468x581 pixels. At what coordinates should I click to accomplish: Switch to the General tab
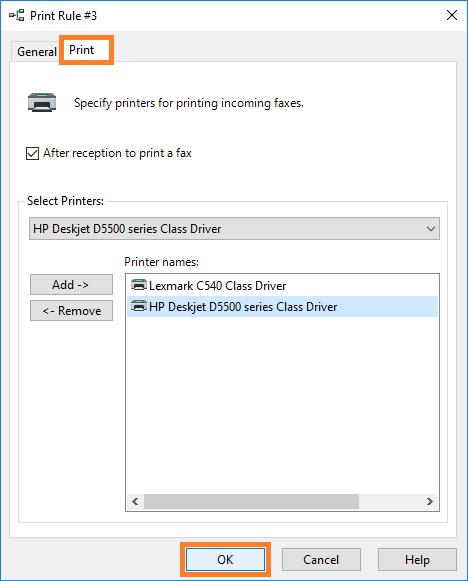pos(36,52)
